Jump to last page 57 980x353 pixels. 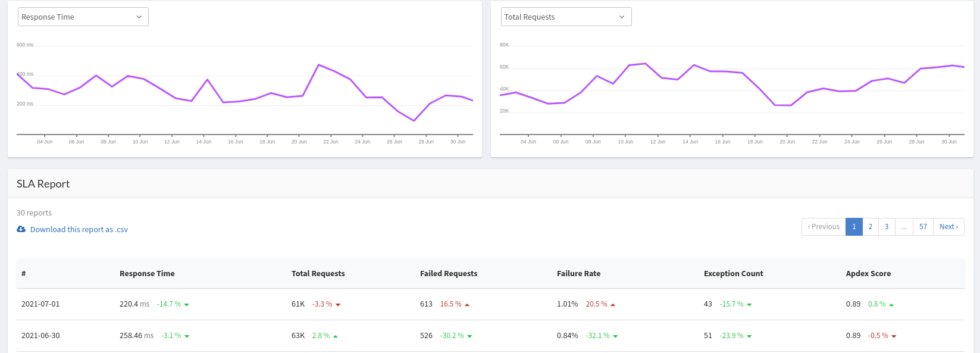coord(923,227)
